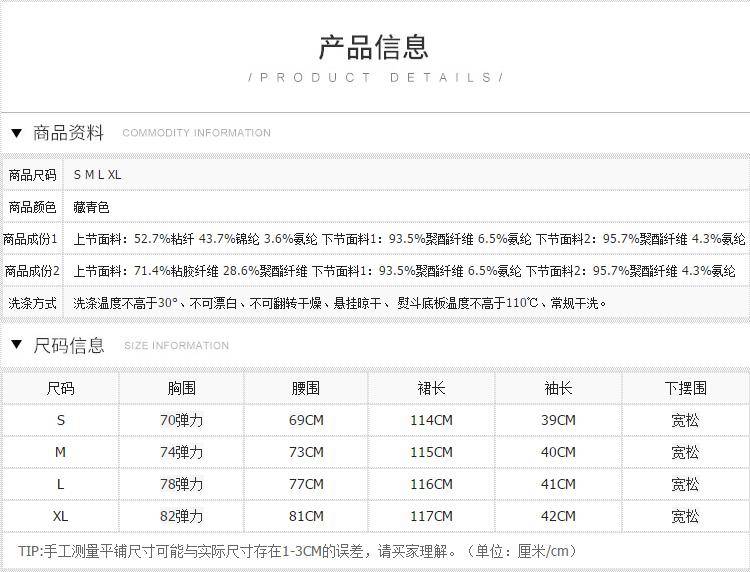Click the 商品尺码 row label

(x=32, y=175)
